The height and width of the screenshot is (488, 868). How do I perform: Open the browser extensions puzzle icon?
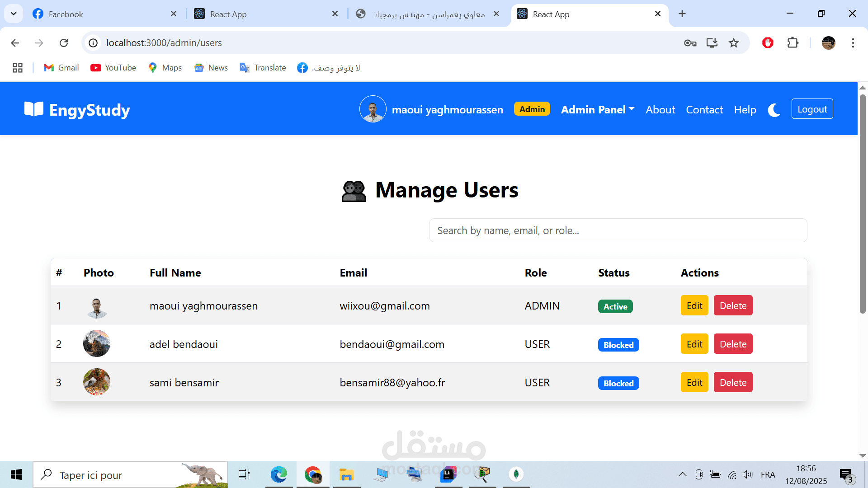coord(793,43)
